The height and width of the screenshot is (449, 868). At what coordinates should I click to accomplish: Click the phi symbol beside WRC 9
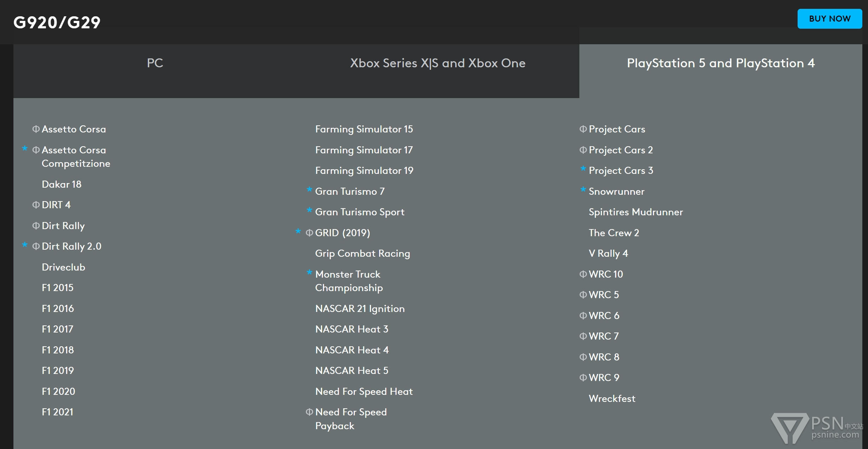[583, 378]
